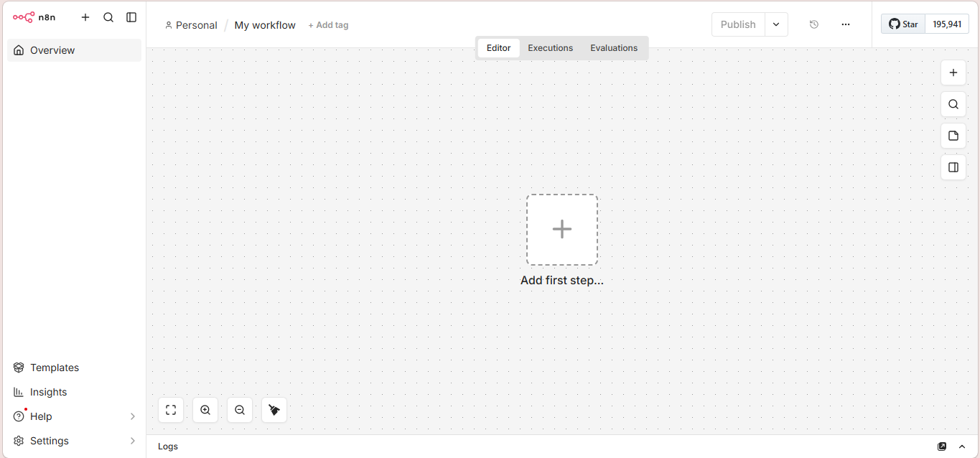The width and height of the screenshot is (980, 458).
Task: Click the 195,941 star count
Action: [x=947, y=24]
